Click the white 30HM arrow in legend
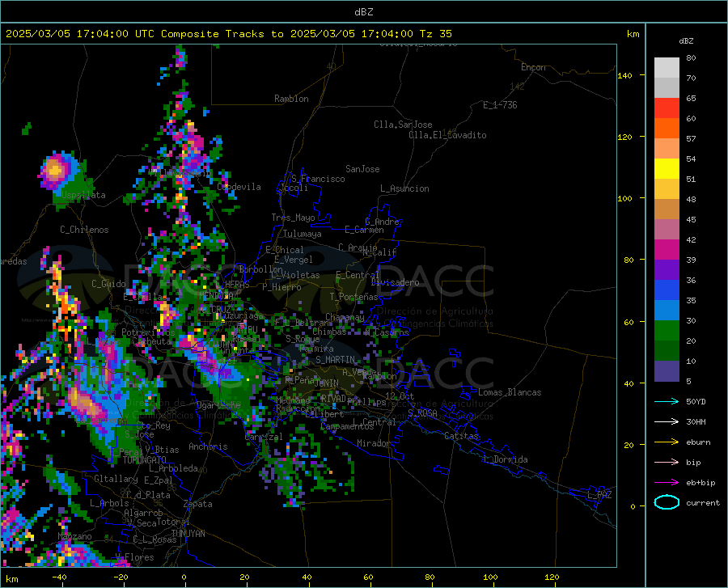 (667, 421)
